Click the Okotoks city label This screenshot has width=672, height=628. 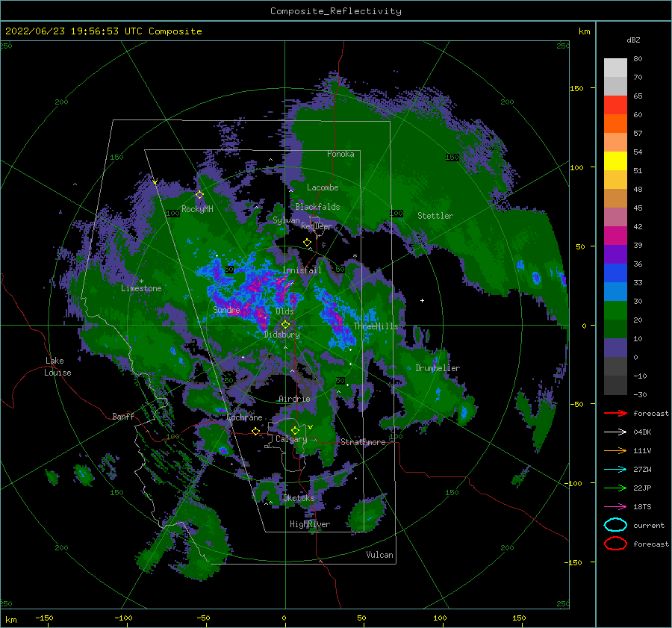[x=299, y=498]
